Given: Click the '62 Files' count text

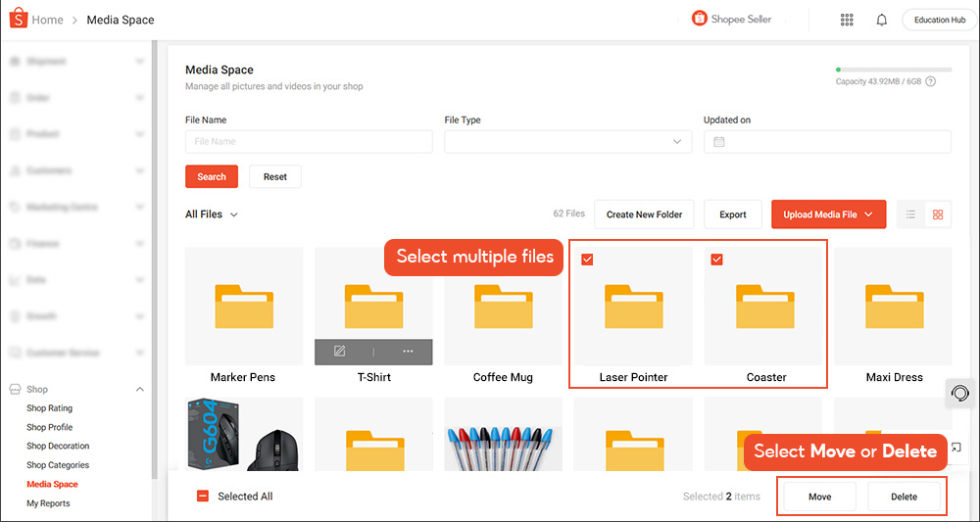Looking at the screenshot, I should click(568, 214).
